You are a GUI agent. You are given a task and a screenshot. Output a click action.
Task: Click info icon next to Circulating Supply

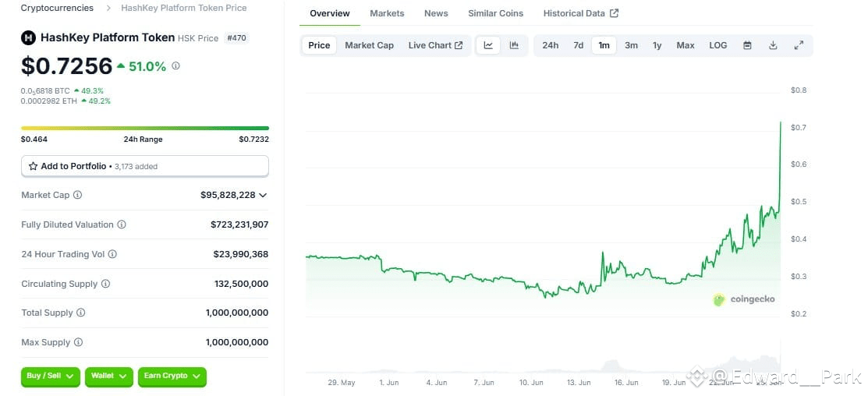105,284
